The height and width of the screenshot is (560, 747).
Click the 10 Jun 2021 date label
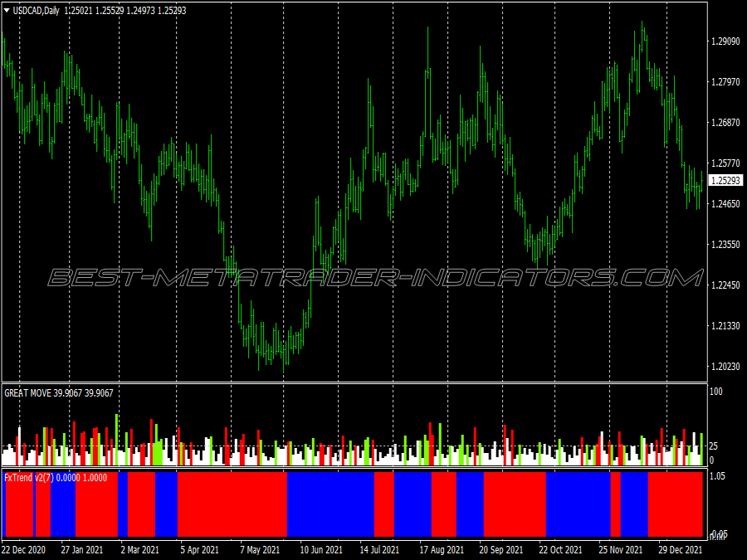click(x=321, y=550)
